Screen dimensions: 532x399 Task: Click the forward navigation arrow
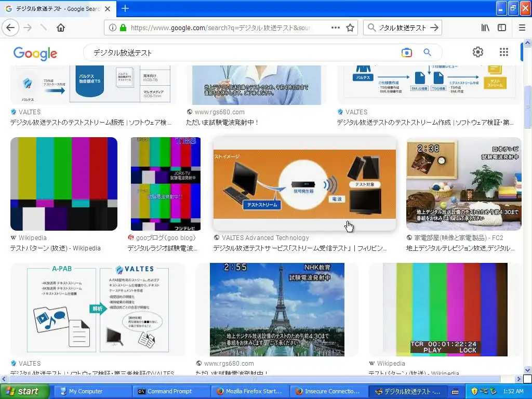pos(28,28)
